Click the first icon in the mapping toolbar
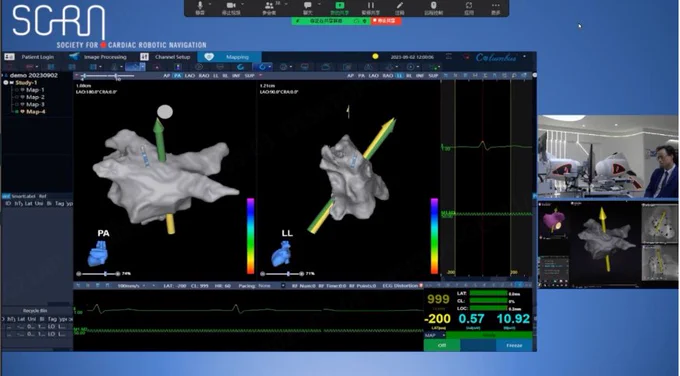Image resolution: width=680 pixels, height=376 pixels. (x=10, y=67)
